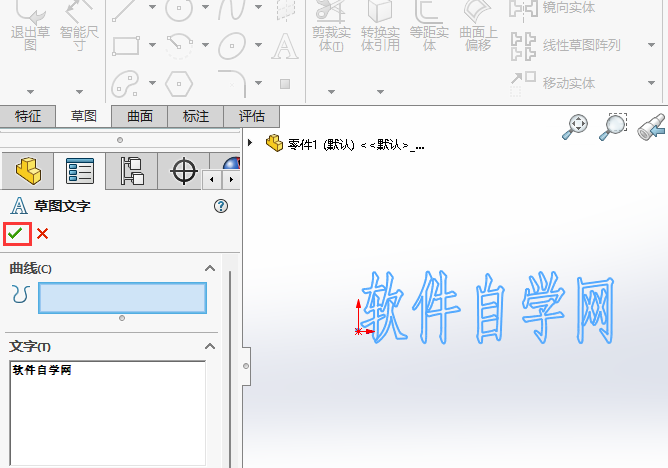Viewport: 668px width, 468px height.
Task: Open Slot tool dropdown arrow
Action: 153,83
